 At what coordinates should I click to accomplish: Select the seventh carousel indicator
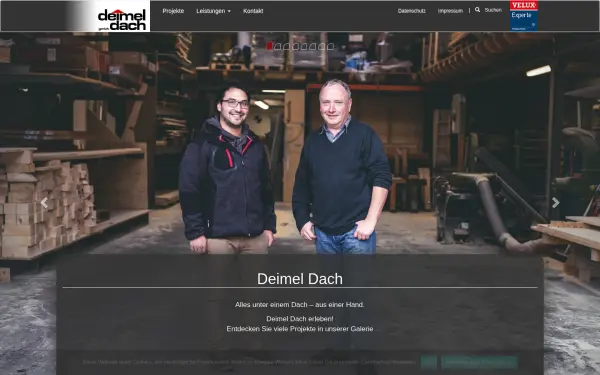pyautogui.click(x=322, y=46)
